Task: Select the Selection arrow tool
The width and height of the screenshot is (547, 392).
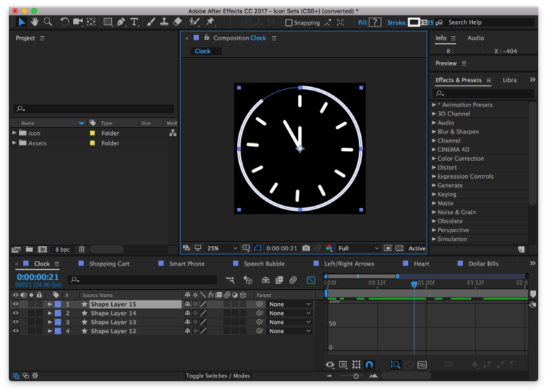Action: (22, 22)
